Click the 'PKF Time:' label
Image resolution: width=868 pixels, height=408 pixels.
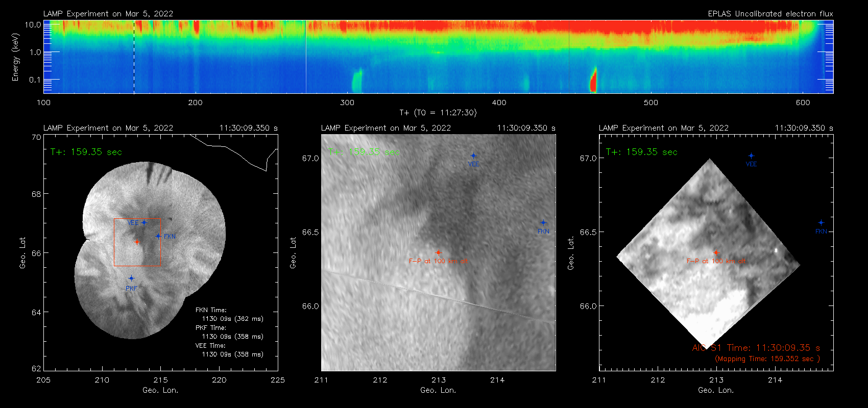point(211,328)
